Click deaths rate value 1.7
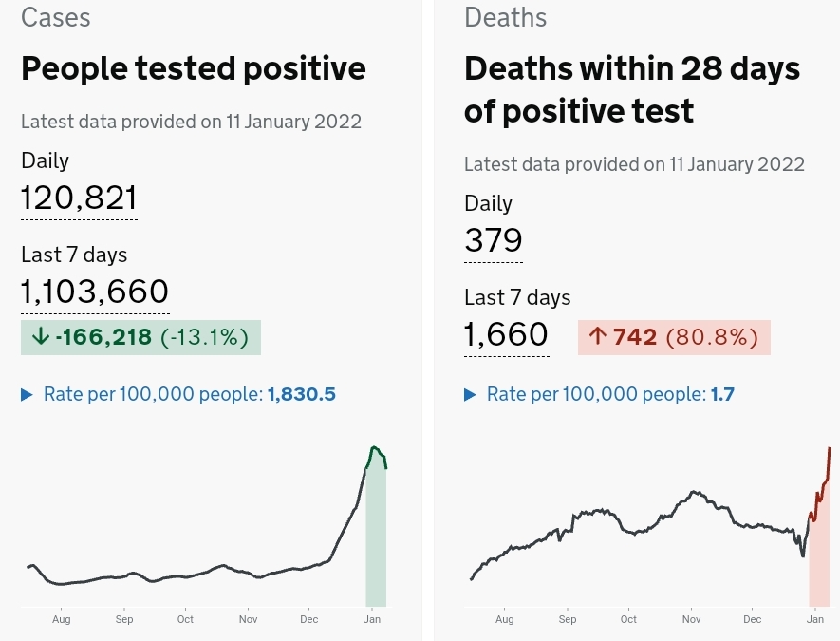The width and height of the screenshot is (840, 641). (x=722, y=394)
